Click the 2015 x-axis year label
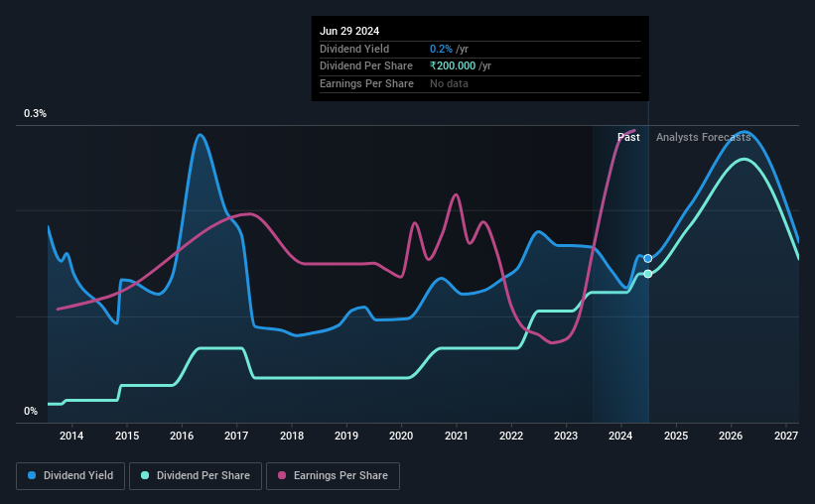Image resolution: width=815 pixels, height=504 pixels. pos(127,436)
